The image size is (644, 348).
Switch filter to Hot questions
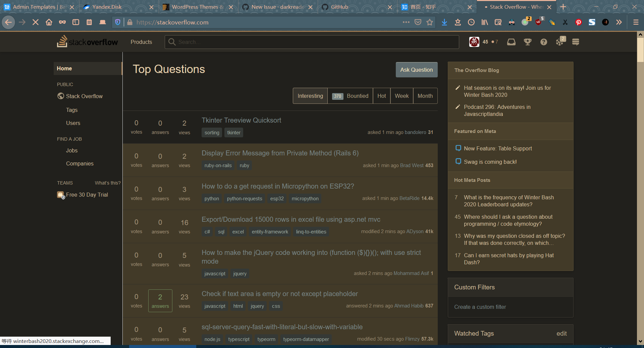(x=382, y=96)
